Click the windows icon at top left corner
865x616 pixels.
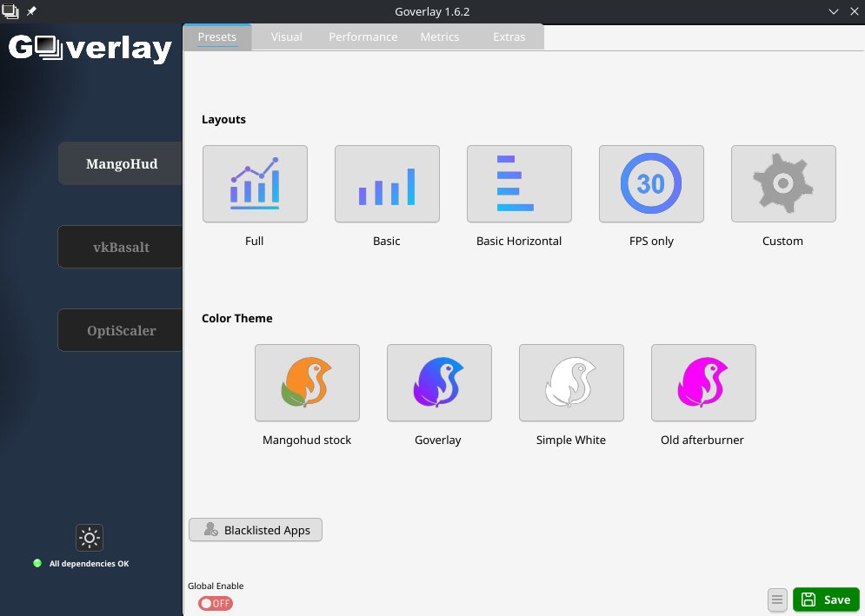coord(10,11)
